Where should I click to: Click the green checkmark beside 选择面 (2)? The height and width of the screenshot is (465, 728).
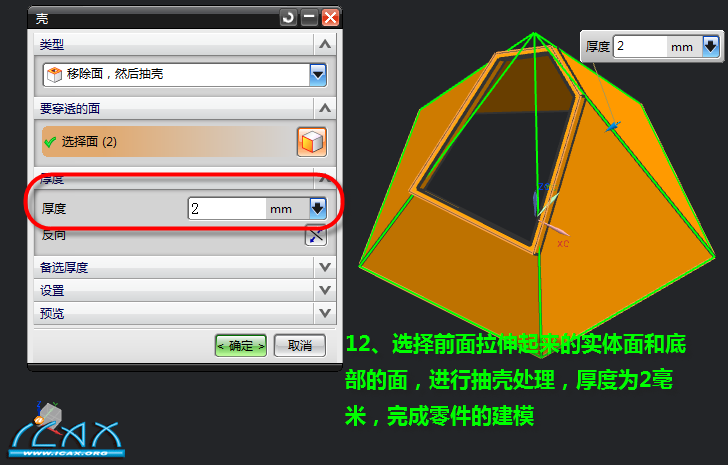click(50, 142)
